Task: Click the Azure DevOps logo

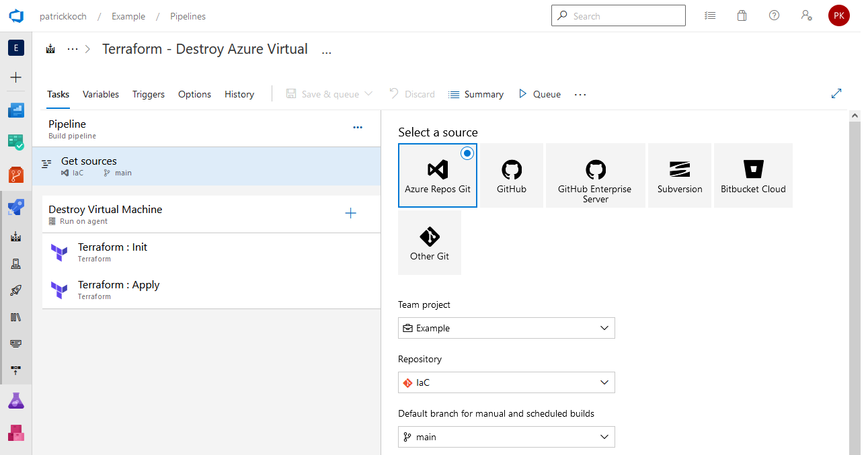Action: pyautogui.click(x=16, y=16)
